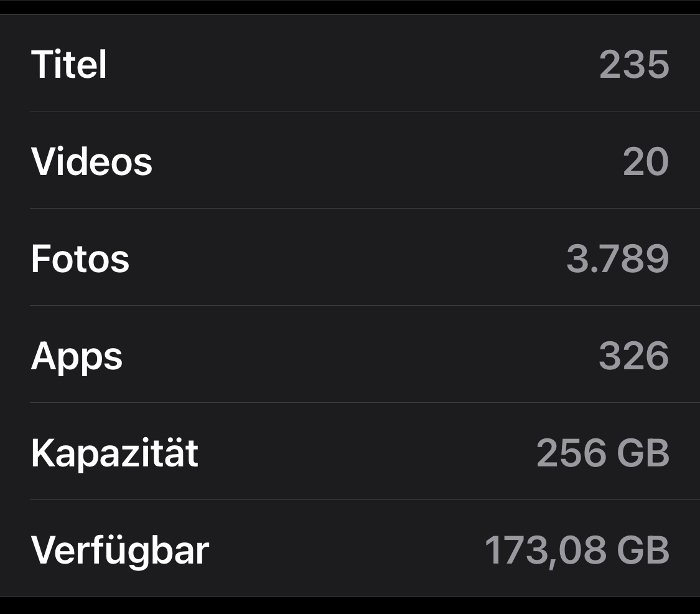Tap the Kapazität label
700x614 pixels.
pyautogui.click(x=114, y=453)
